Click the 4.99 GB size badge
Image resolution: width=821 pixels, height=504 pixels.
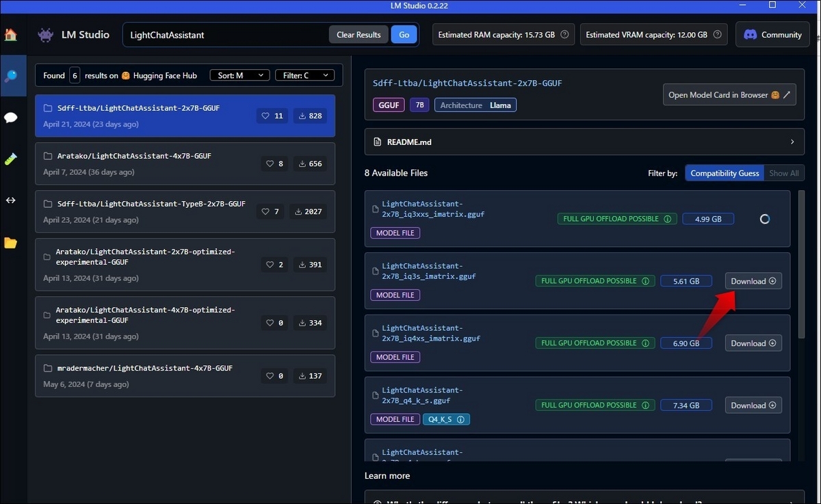[x=708, y=219]
